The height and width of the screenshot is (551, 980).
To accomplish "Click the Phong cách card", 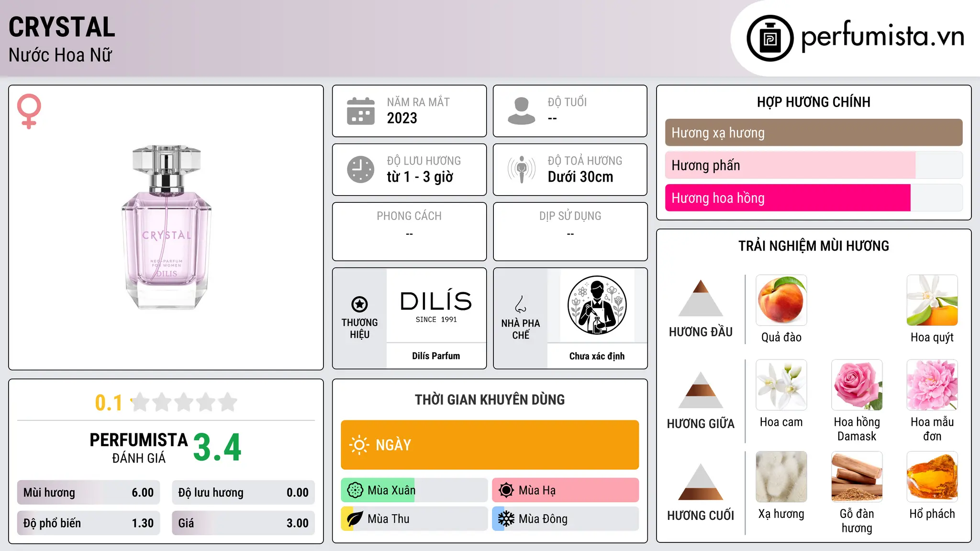I will pyautogui.click(x=410, y=231).
